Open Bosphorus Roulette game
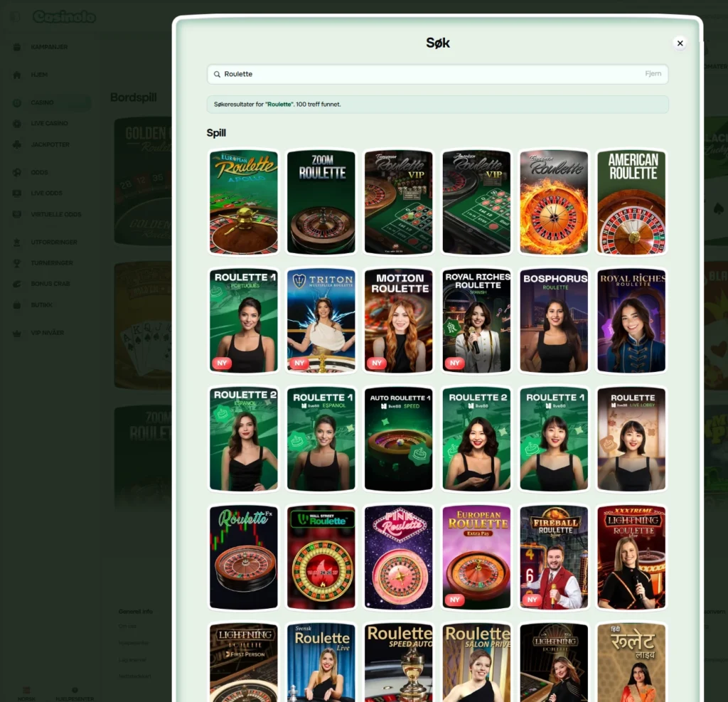This screenshot has height=702, width=728. coord(554,321)
